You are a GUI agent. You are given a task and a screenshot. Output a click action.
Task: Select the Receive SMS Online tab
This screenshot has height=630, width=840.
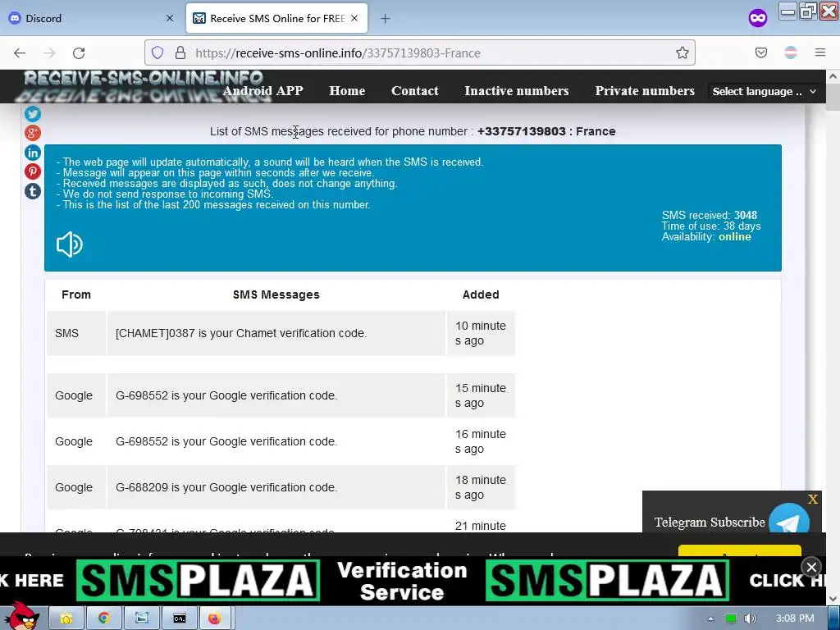(x=276, y=18)
